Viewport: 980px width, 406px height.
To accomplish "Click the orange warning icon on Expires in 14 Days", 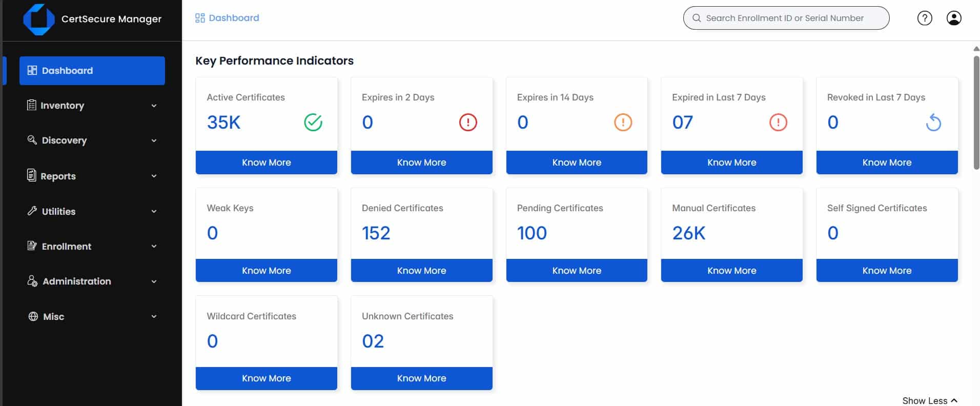I will click(623, 123).
